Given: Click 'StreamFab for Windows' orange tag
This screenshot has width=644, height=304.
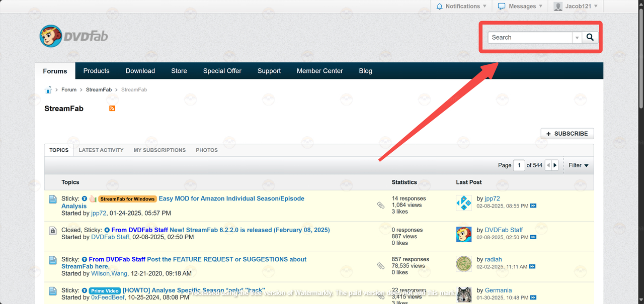Looking at the screenshot, I should [127, 199].
